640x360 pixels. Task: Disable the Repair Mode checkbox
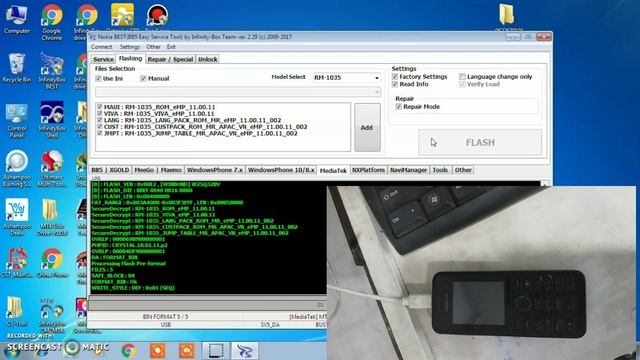coord(398,107)
